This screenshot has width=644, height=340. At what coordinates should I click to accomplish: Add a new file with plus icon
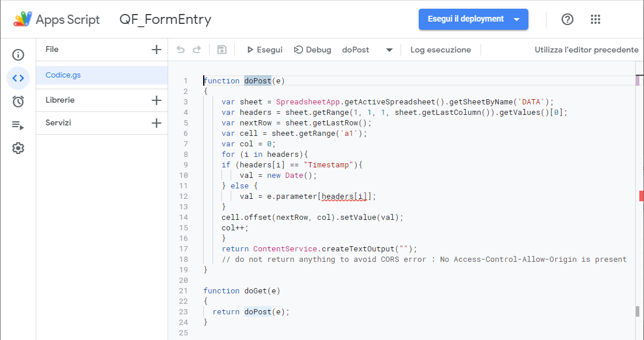156,50
